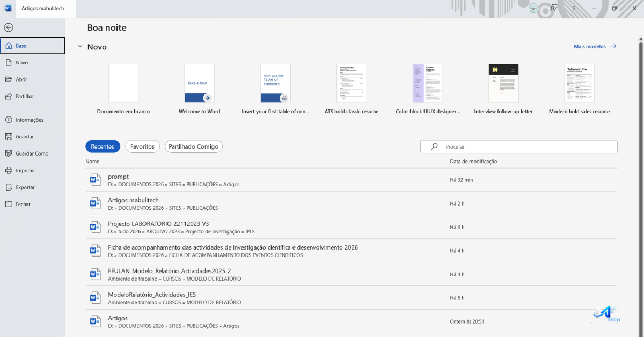Click the Word logo in title bar
This screenshot has width=644, height=337.
click(8, 8)
